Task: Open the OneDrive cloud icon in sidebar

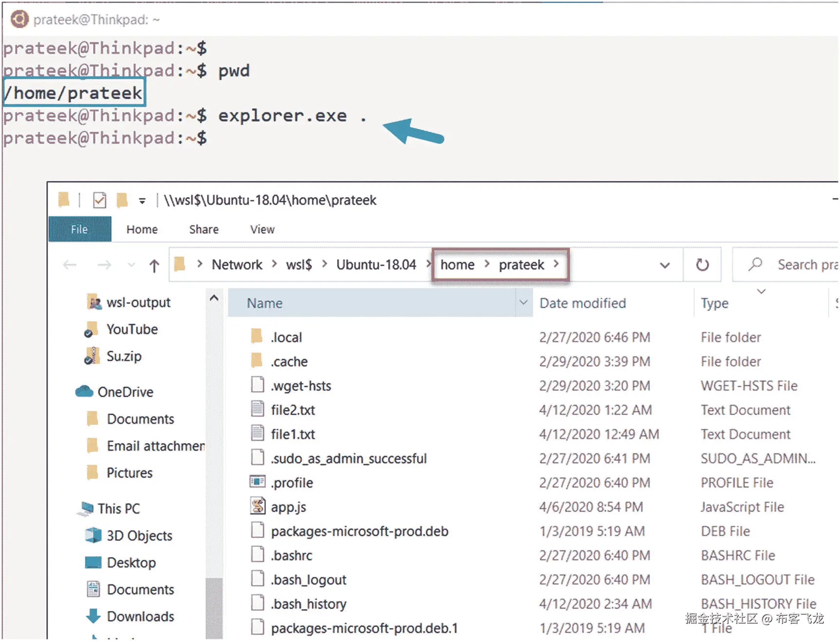Action: (x=84, y=392)
